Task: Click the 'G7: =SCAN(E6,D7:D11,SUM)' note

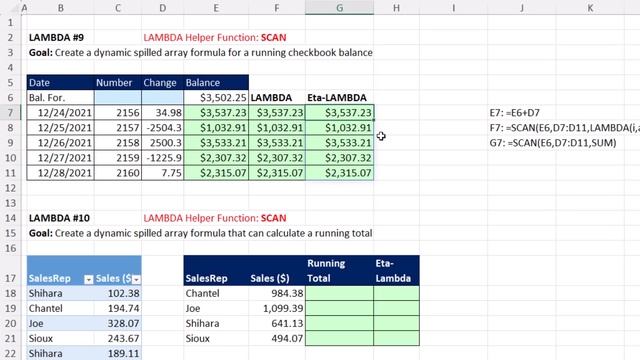Action: (x=553, y=143)
